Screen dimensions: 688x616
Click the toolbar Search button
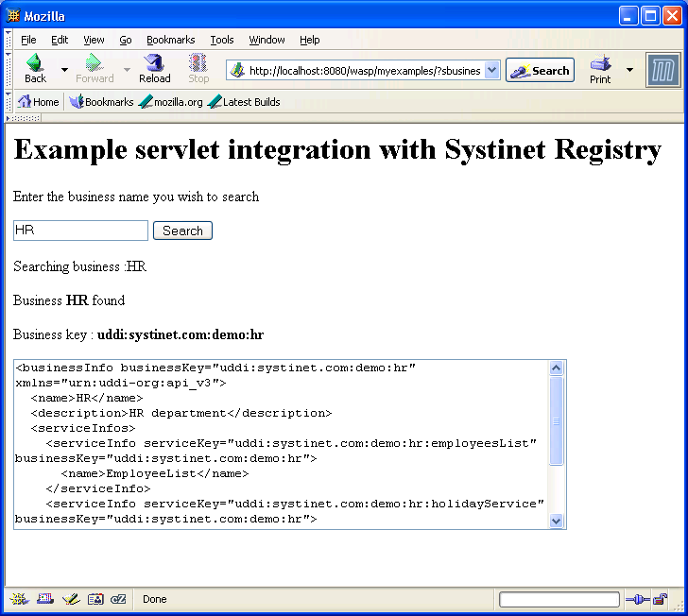(540, 70)
